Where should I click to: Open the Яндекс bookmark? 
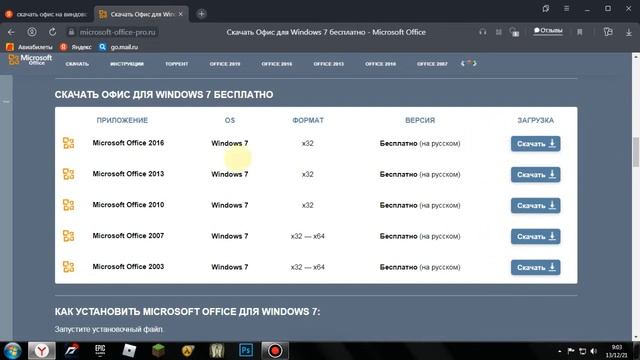pos(76,47)
